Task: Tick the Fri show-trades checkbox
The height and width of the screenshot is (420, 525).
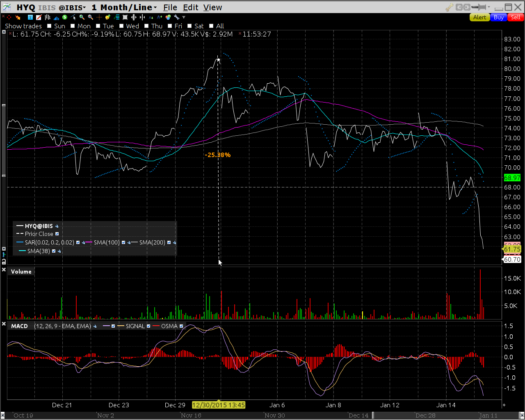Action: tap(170, 26)
